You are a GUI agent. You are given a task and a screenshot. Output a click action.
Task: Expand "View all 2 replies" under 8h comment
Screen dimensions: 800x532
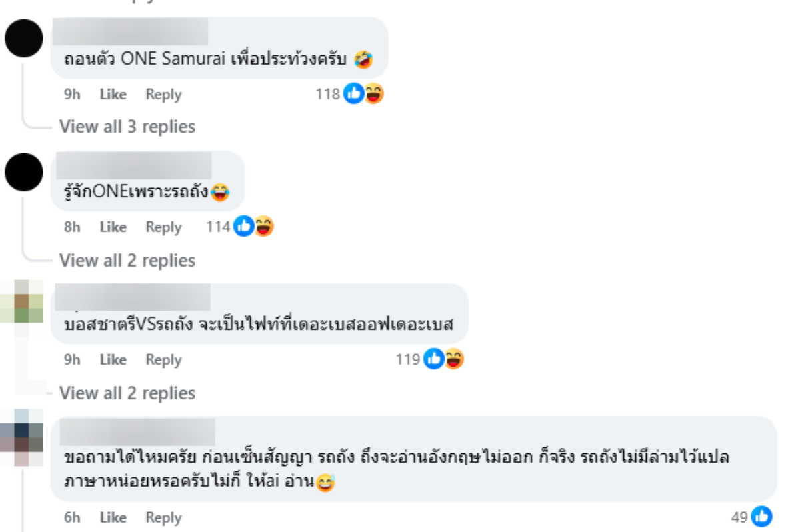[x=127, y=260]
